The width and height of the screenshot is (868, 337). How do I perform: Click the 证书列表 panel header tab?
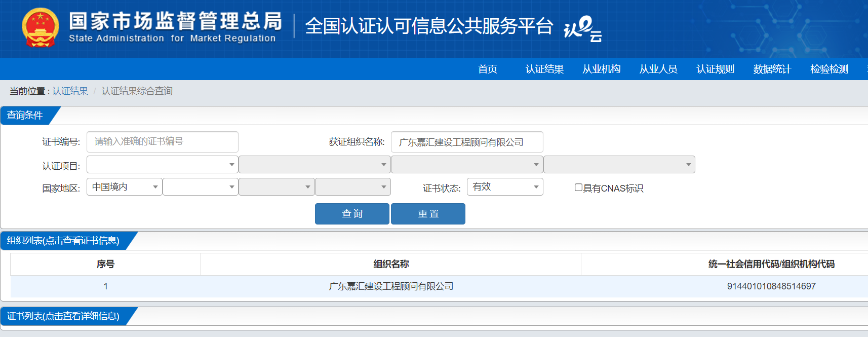tap(64, 316)
